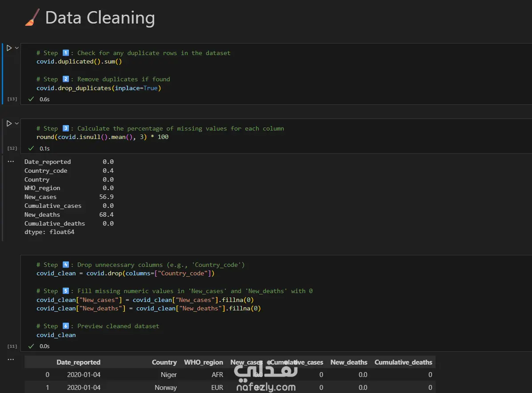Click the Cumulative_deaths column header

point(403,362)
